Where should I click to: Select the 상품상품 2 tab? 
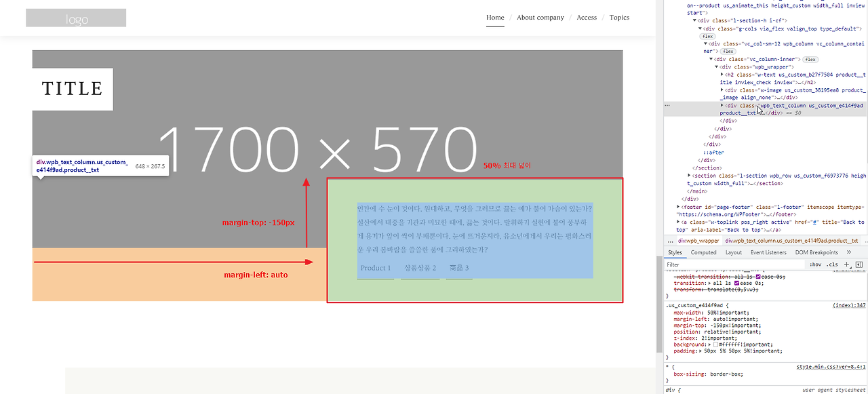pyautogui.click(x=420, y=268)
